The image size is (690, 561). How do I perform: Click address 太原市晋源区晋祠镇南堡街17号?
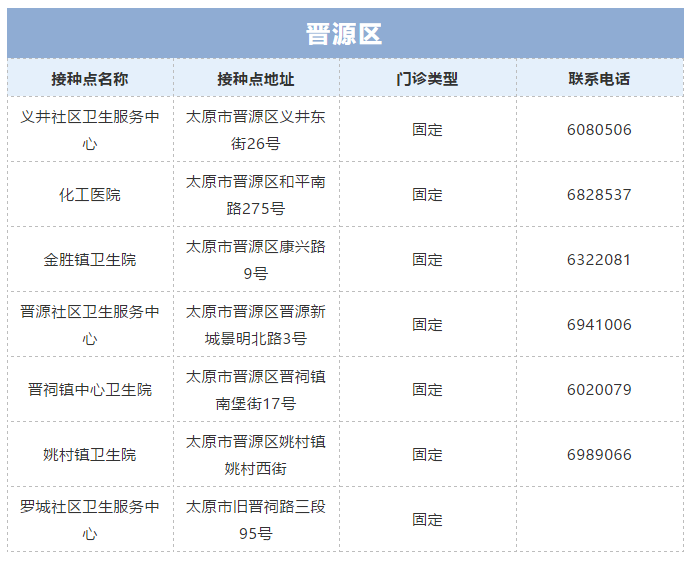tap(256, 390)
